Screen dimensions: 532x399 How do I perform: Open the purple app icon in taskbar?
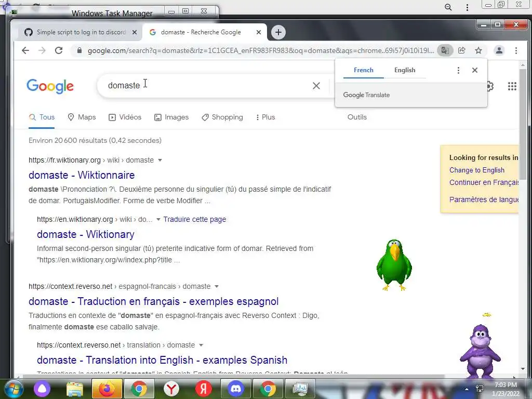pos(42,389)
